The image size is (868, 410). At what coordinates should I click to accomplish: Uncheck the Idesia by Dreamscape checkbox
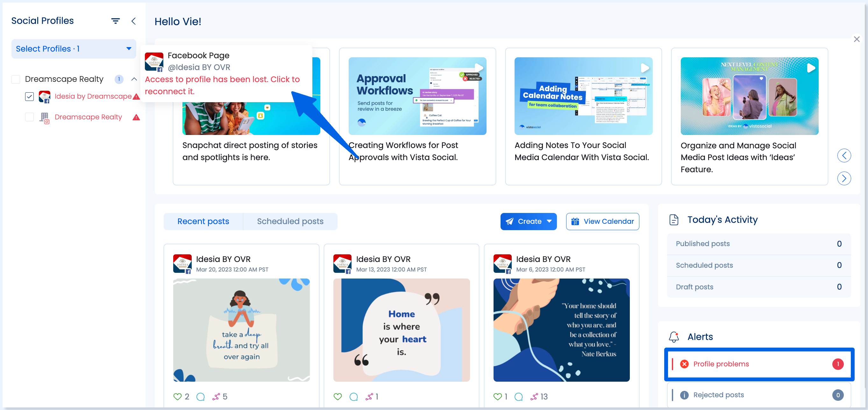point(29,97)
